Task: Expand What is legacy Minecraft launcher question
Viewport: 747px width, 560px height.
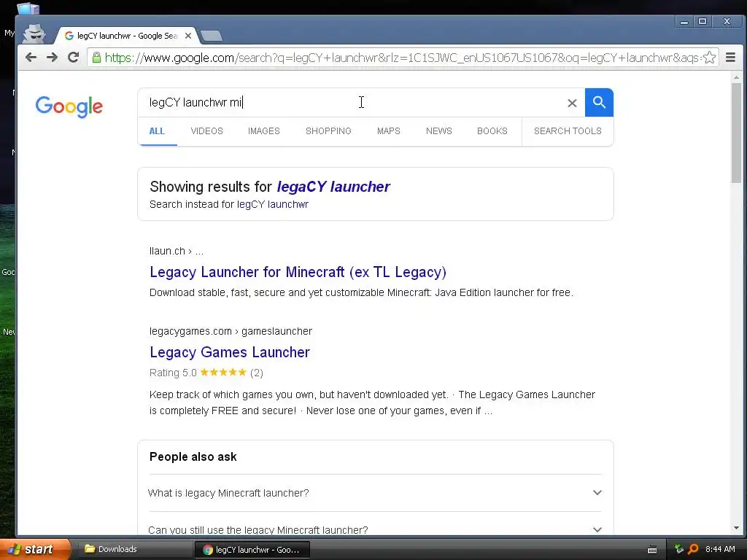Action: click(x=375, y=493)
